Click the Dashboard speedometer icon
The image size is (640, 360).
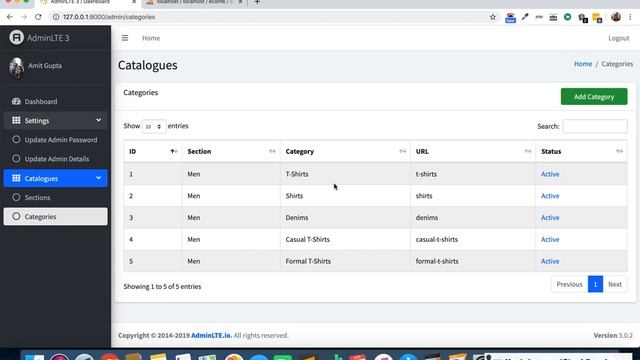[x=16, y=101]
